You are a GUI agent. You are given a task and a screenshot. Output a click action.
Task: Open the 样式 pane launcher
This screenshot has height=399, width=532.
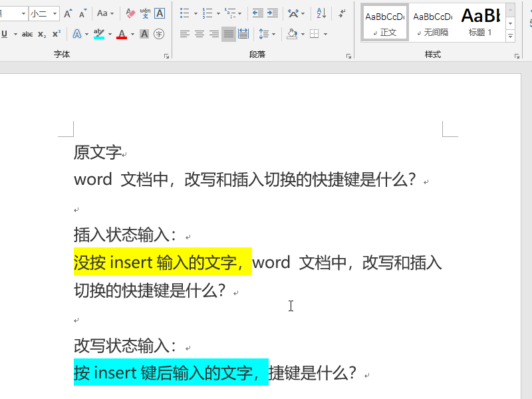(517, 57)
